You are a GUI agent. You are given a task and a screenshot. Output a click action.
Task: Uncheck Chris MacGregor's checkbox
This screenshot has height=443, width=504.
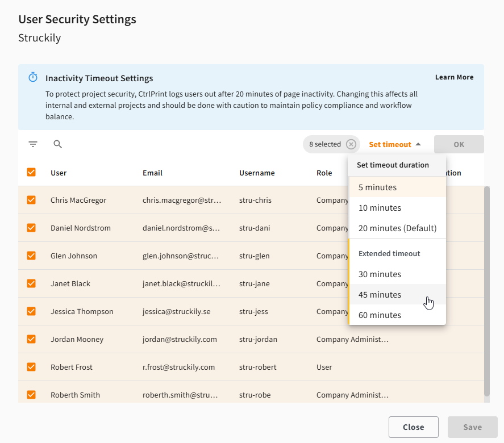coord(31,200)
